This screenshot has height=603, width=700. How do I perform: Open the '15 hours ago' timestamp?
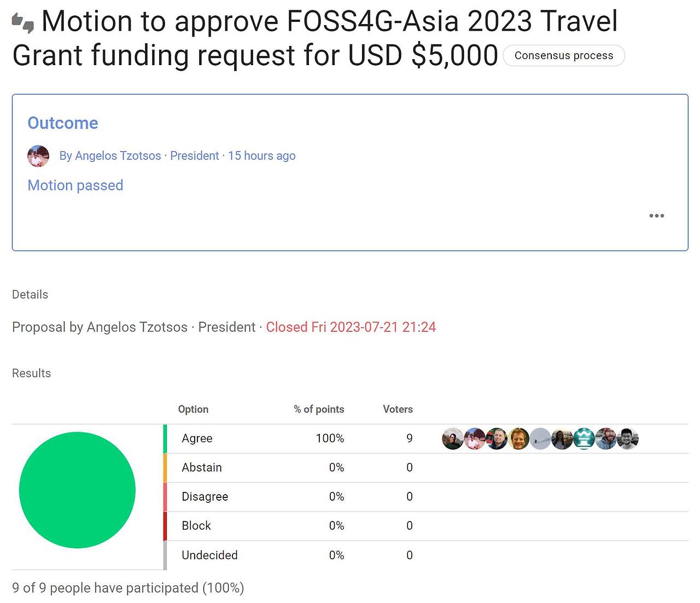[261, 155]
